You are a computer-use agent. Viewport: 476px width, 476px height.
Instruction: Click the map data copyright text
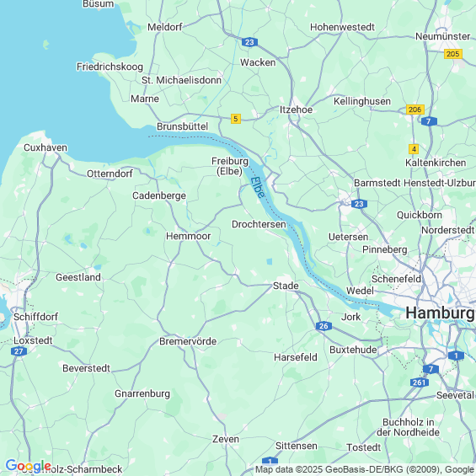(x=365, y=469)
